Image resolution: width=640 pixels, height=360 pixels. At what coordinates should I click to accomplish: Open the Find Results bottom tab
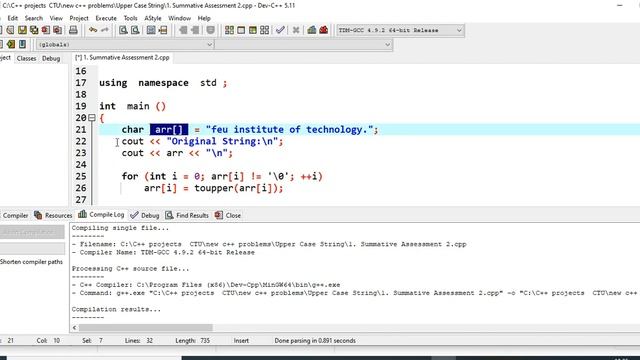187,215
